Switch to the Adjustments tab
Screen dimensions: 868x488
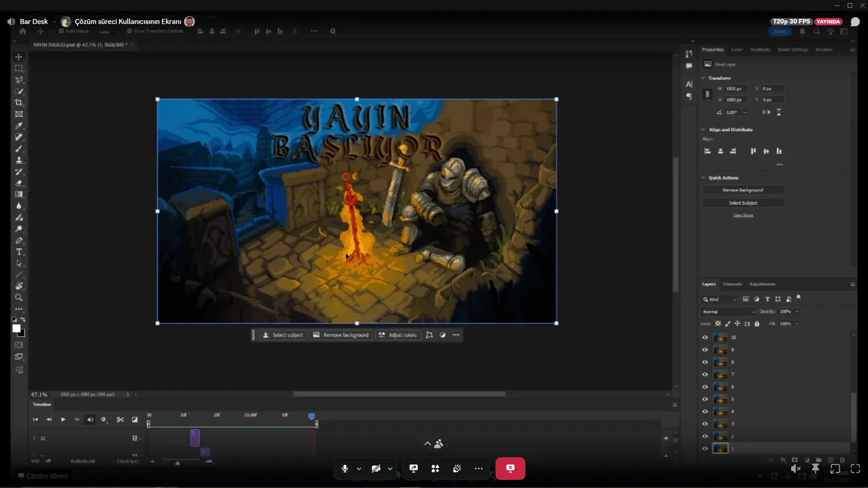click(x=762, y=284)
